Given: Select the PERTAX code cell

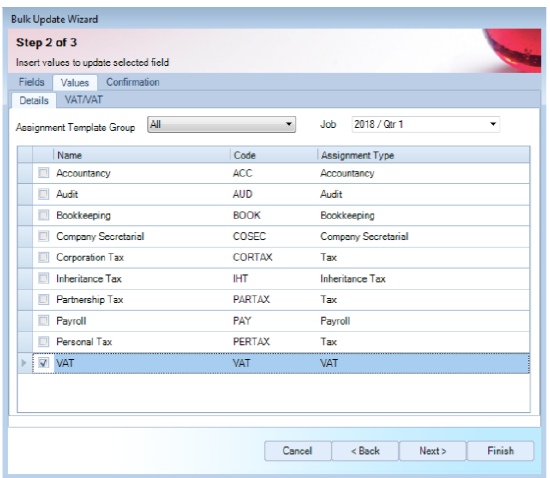Looking at the screenshot, I should (x=274, y=342).
